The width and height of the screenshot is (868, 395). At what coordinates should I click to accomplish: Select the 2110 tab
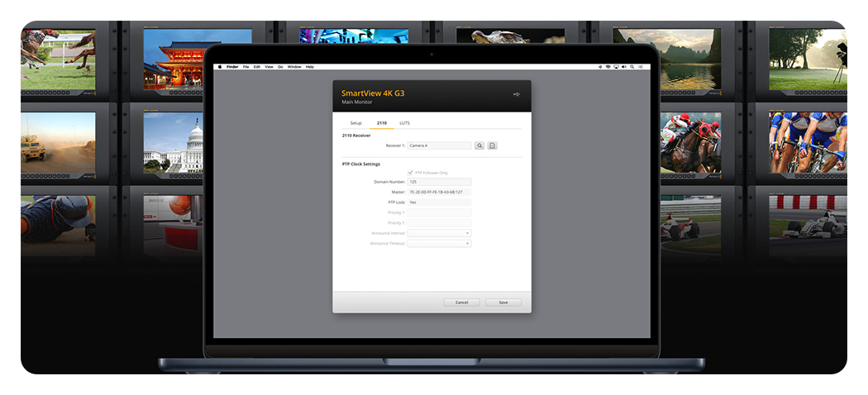381,123
